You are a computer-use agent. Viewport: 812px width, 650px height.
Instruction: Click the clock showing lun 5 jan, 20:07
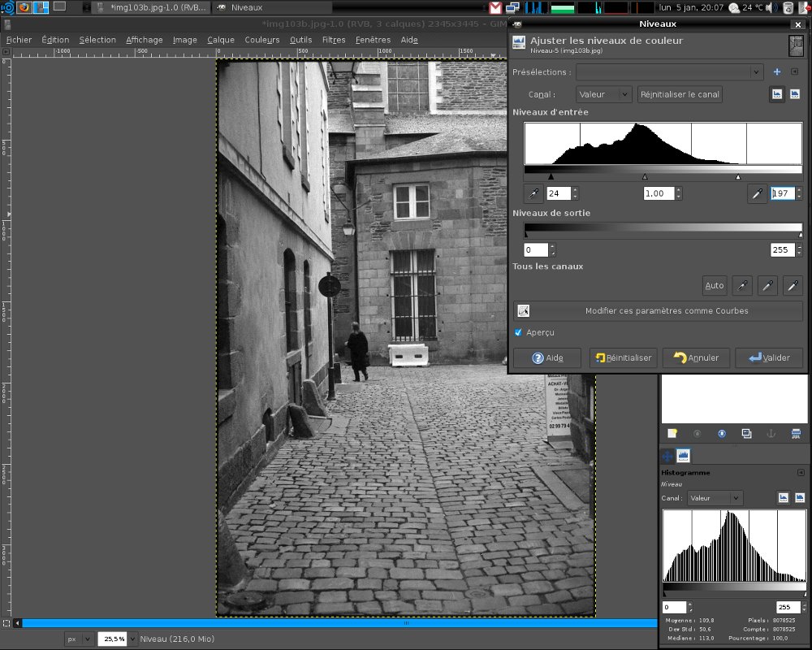691,7
